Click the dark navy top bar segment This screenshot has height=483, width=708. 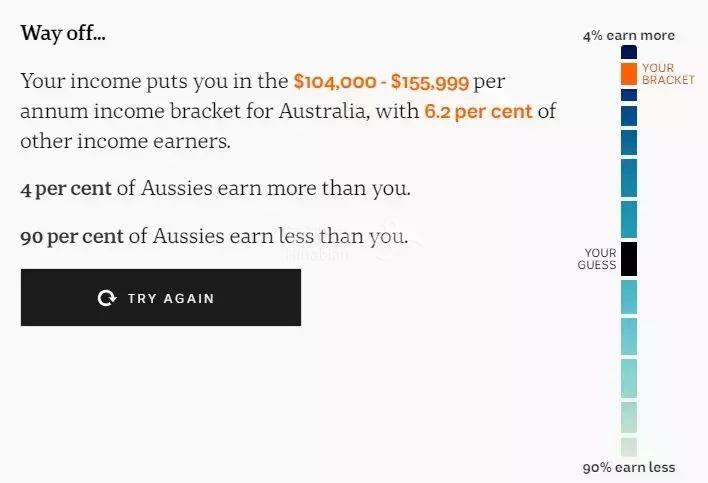pos(629,51)
